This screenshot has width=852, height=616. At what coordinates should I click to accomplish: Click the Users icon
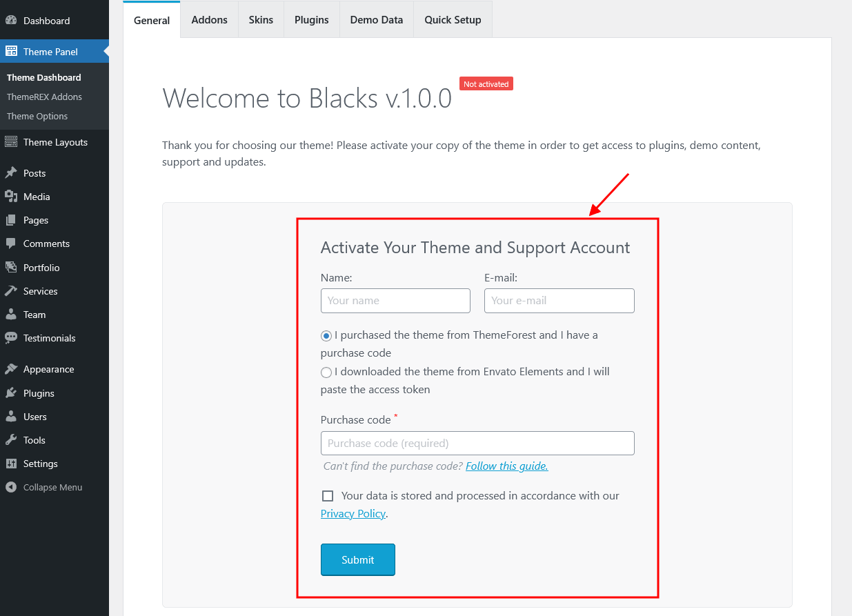click(11, 417)
